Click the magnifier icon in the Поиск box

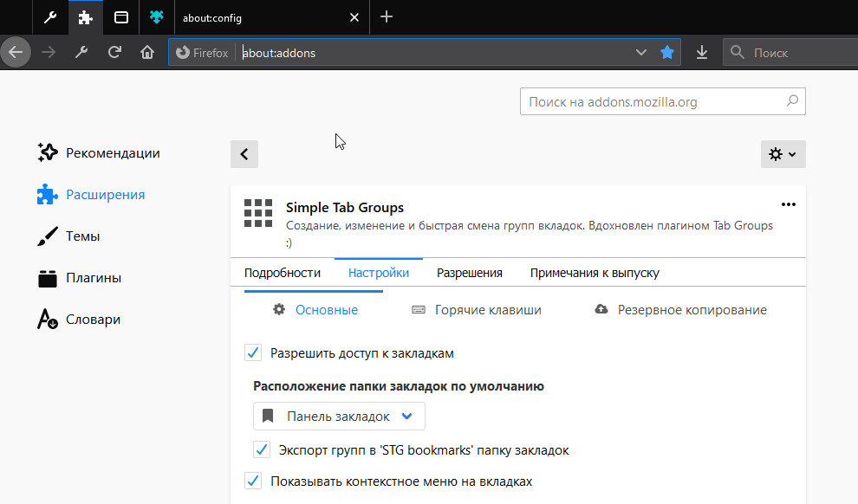(x=738, y=53)
